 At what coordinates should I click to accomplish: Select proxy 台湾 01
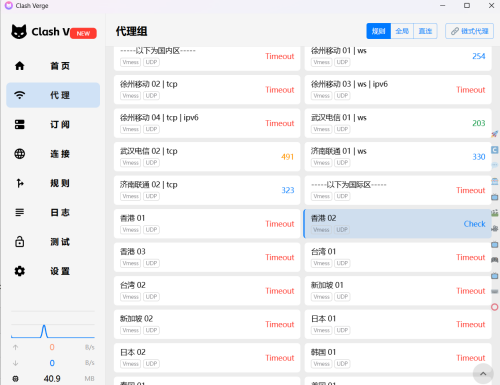coord(398,257)
